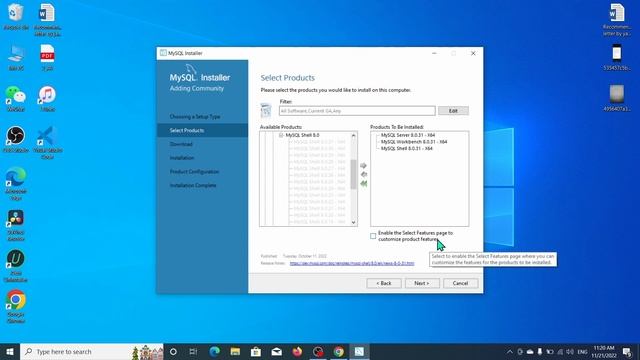Go to Installation Complete step
Image resolution: width=640 pixels, height=360 pixels.
(193, 185)
